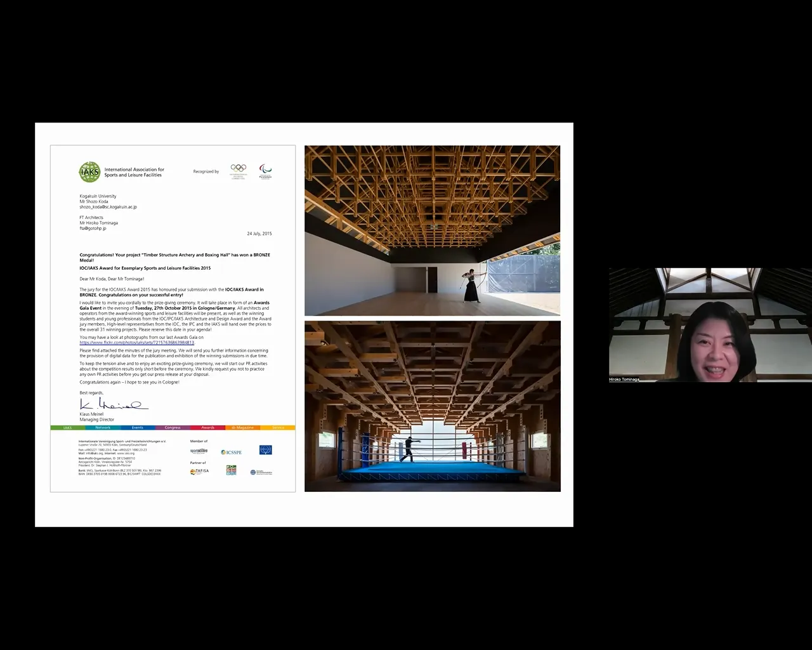Click the TAFISA partner logo
812x650 pixels.
click(x=199, y=471)
